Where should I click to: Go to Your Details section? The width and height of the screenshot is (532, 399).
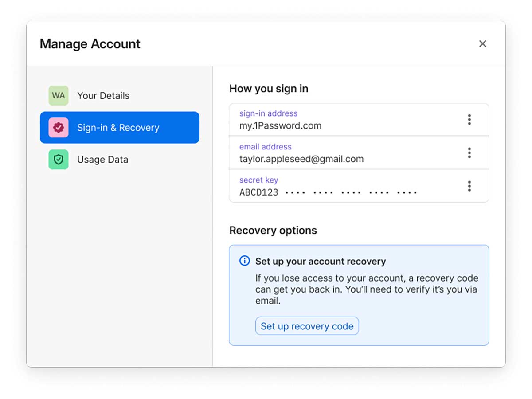103,96
